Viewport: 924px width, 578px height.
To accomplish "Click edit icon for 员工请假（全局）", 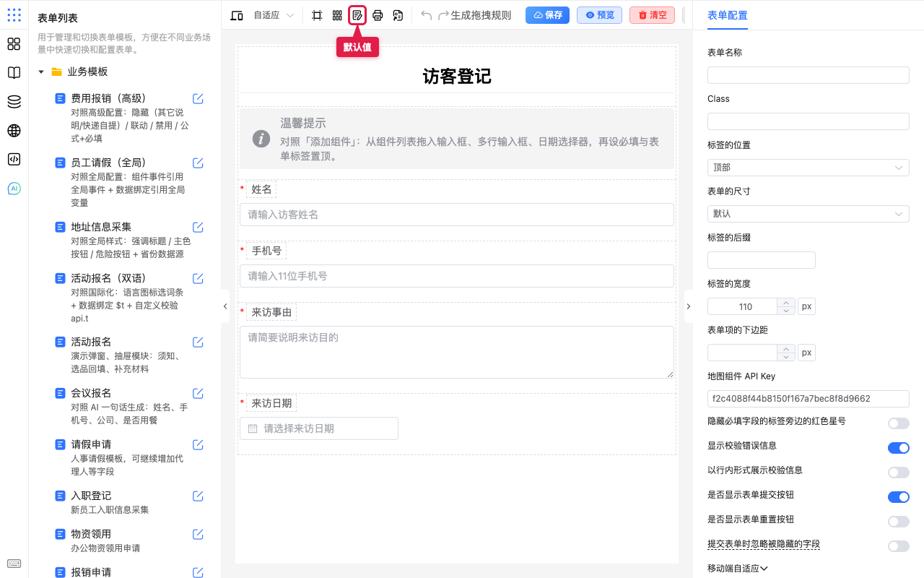I will coord(198,163).
